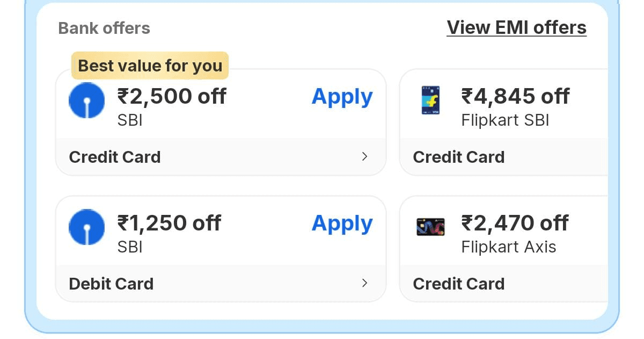Select the ₹2,500 off amount text
644x339 pixels.
coord(172,97)
